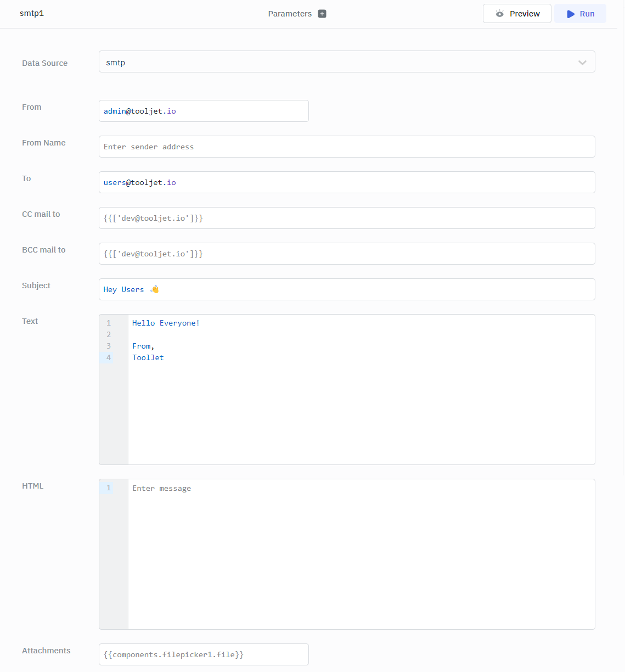Click line number 1 in HTML editor
Viewport: 625px width, 672px height.
click(109, 488)
